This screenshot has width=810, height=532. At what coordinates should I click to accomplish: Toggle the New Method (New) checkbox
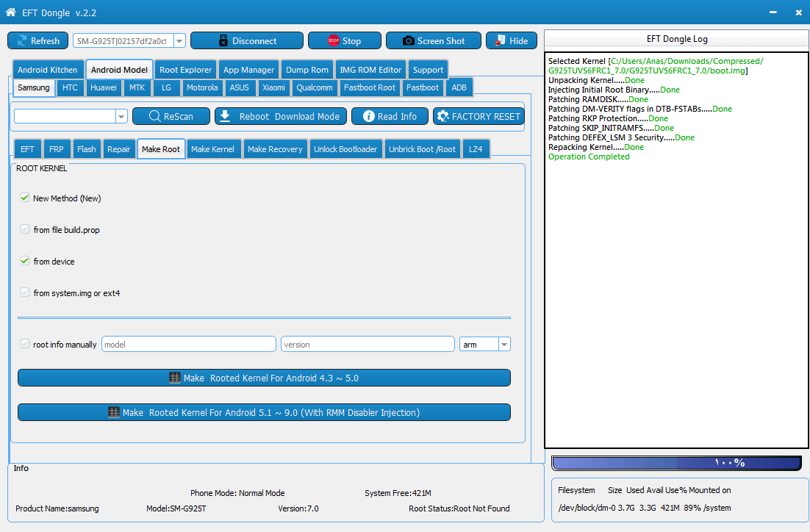click(24, 198)
